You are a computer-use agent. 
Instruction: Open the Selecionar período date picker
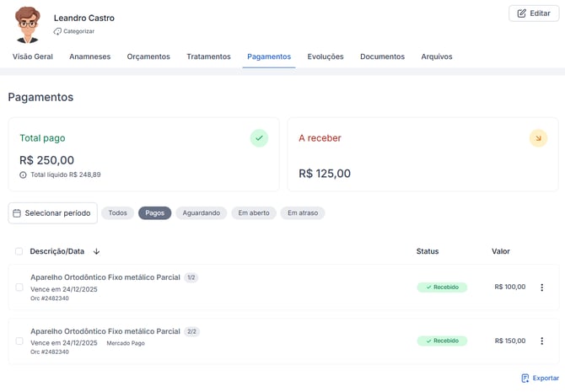point(52,213)
